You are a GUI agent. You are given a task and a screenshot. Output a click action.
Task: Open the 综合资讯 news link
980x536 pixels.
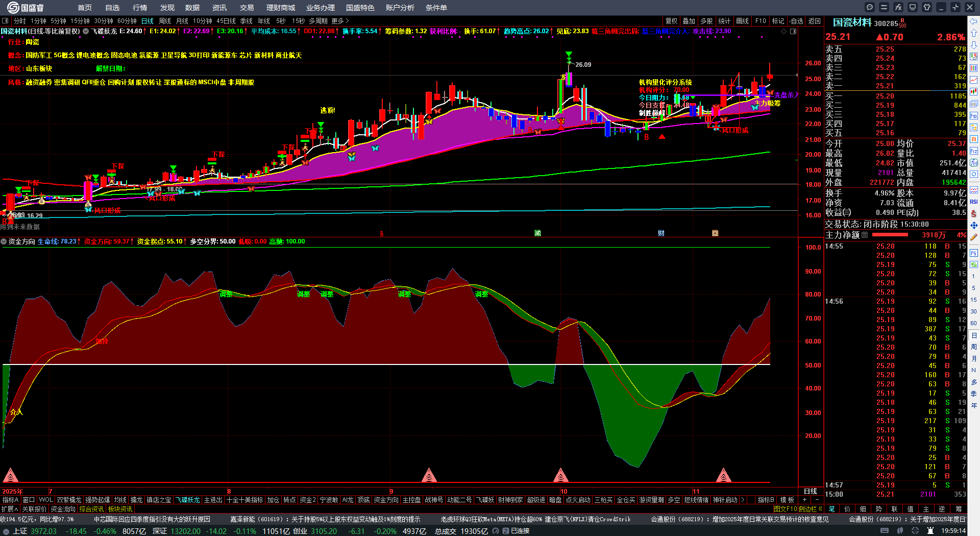[x=91, y=509]
